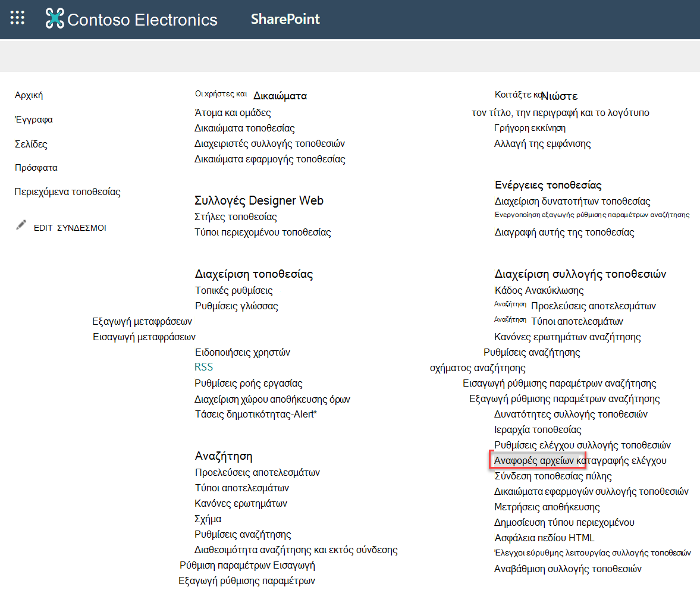
Task: Open Πρόσφατα in the left navigation
Action: (36, 168)
